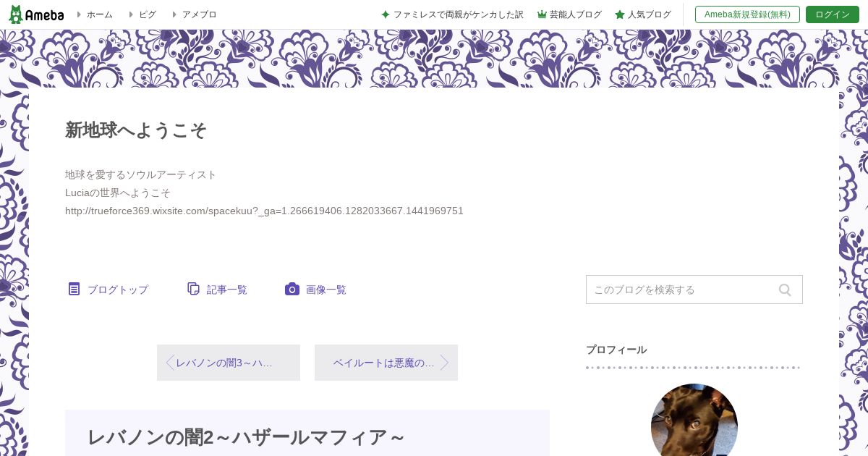Image resolution: width=868 pixels, height=456 pixels.
Task: Open 画像一覧 gallery
Action: tap(326, 290)
